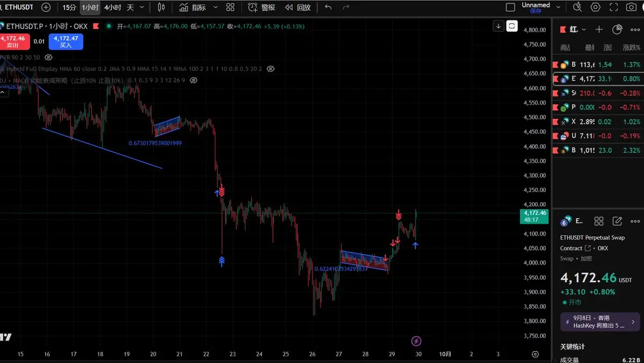Select the 1小时 timeframe
The image size is (644, 363).
coord(90,8)
